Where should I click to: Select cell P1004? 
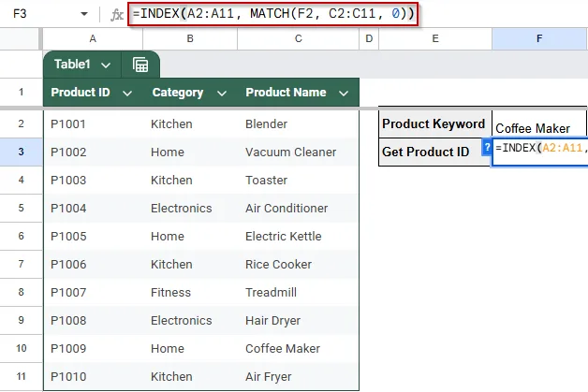[93, 208]
